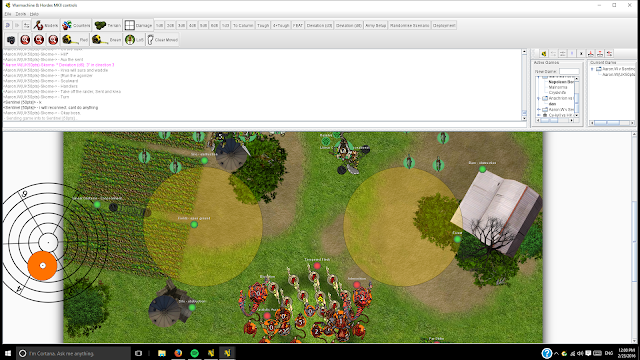Click the FEAT button
This screenshot has height=360, width=640.
pos(298,25)
